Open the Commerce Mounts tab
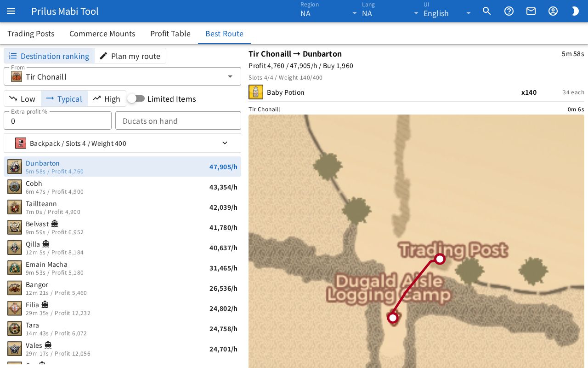This screenshot has height=368, width=588. coord(102,34)
